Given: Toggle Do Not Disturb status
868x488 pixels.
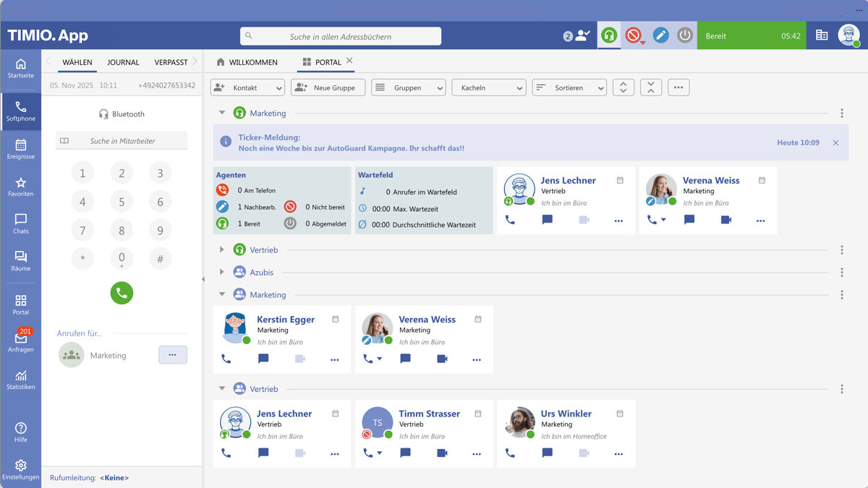Looking at the screenshot, I should (x=634, y=35).
